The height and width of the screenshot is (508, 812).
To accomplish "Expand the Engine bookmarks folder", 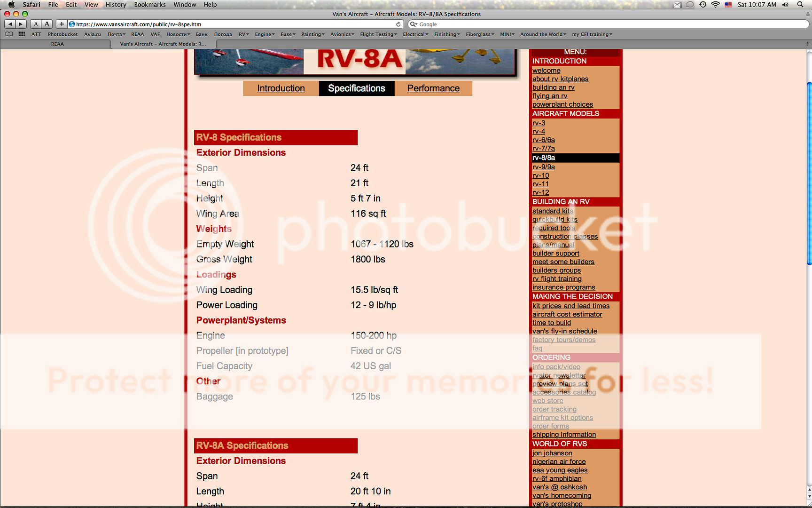I will tap(265, 34).
